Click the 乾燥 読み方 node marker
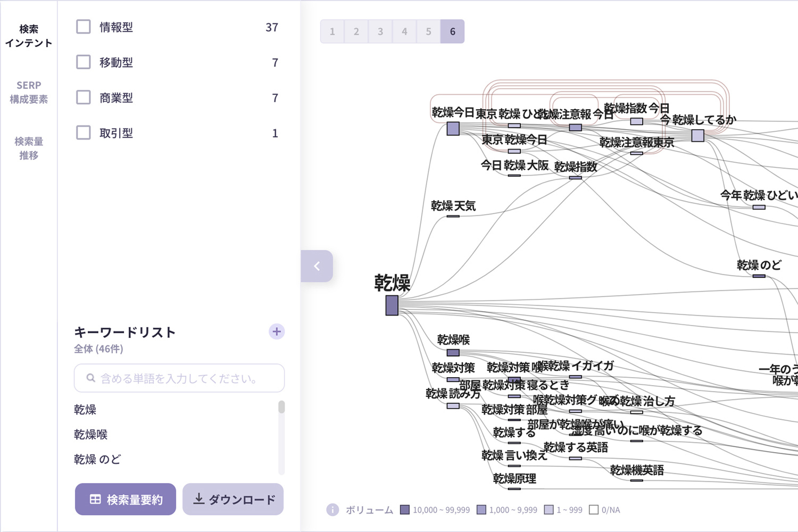Viewport: 798px width, 532px height. 453,406
